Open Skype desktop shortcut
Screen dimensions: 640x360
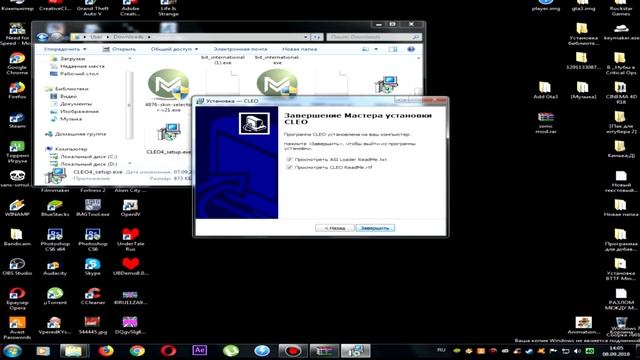[93, 267]
